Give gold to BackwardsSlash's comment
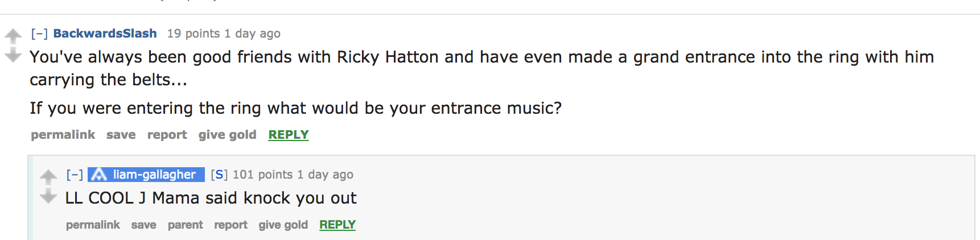980x240 pixels. pos(227,135)
